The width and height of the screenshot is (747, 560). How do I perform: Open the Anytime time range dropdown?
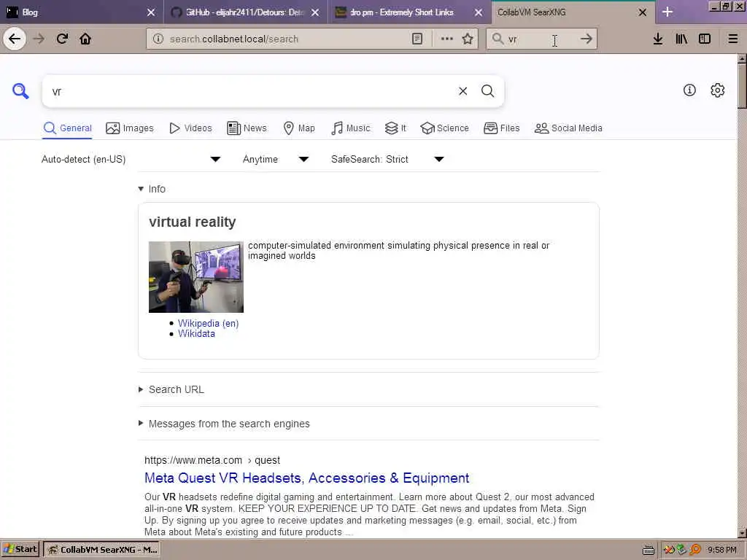(275, 159)
